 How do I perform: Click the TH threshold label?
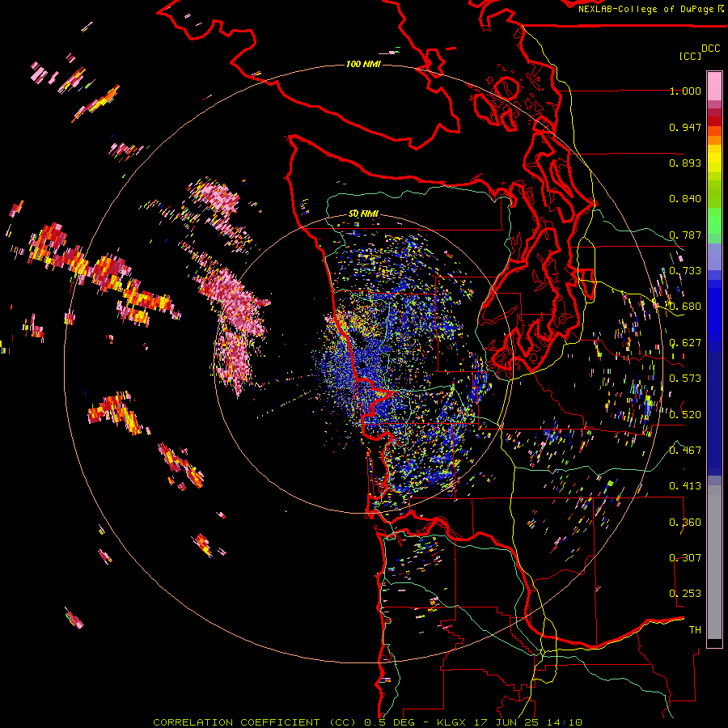pyautogui.click(x=695, y=629)
